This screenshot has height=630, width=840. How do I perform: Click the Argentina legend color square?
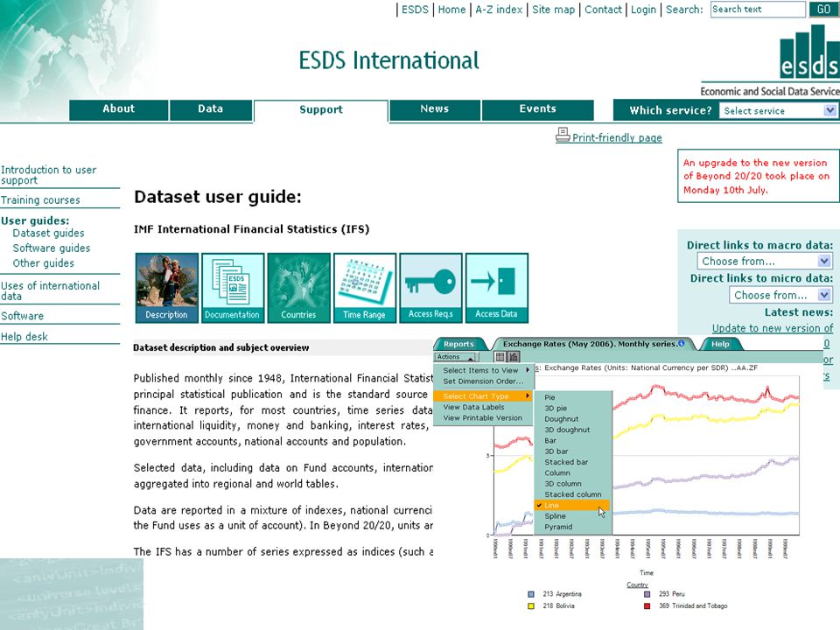point(531,594)
